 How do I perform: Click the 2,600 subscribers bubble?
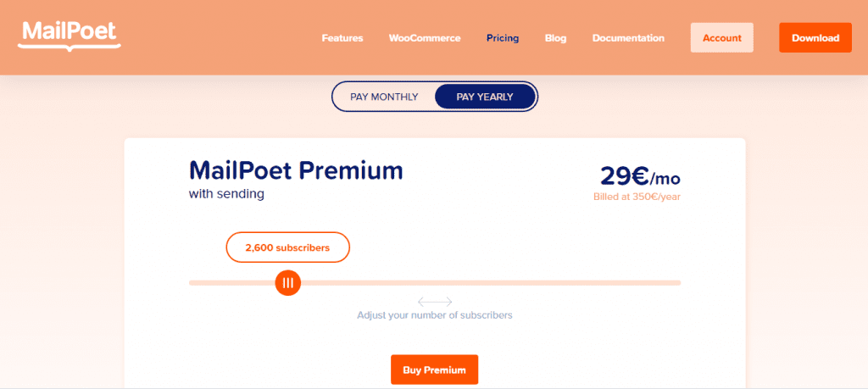pos(288,247)
